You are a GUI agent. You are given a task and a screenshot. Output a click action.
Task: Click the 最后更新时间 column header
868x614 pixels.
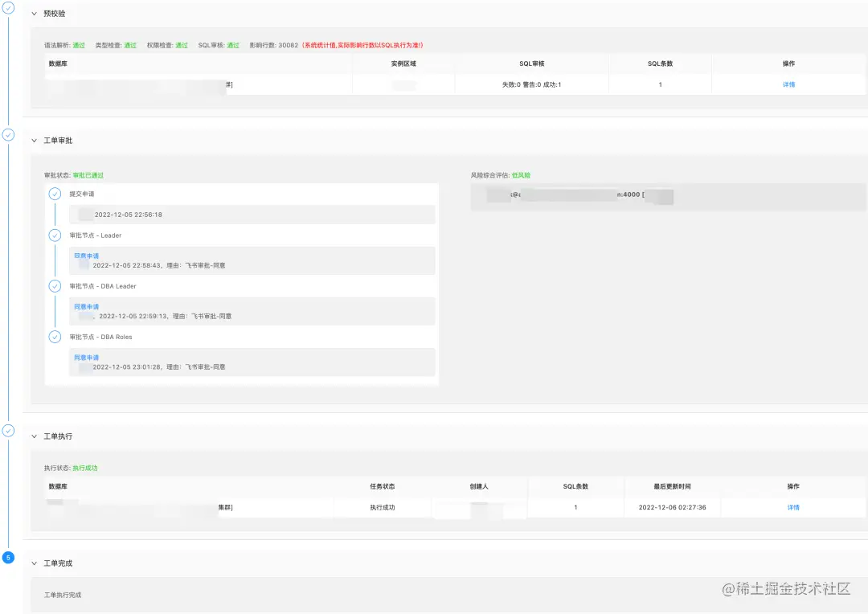672,487
